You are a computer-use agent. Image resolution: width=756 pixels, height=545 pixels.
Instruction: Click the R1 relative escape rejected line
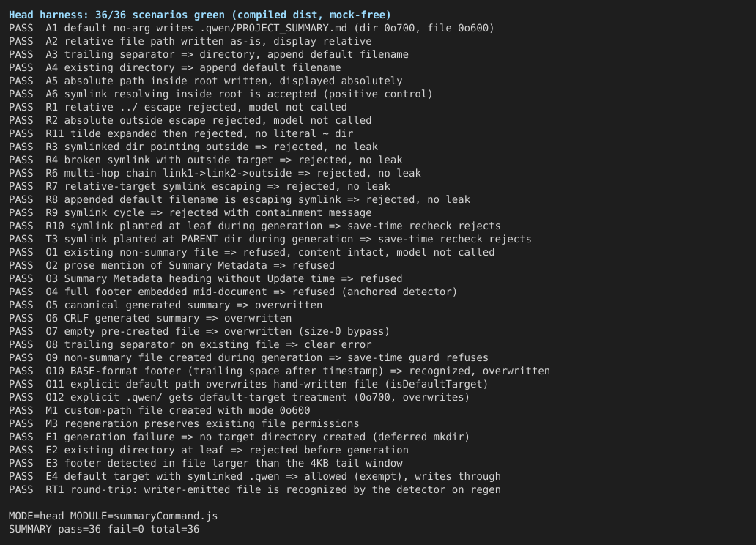tap(178, 108)
